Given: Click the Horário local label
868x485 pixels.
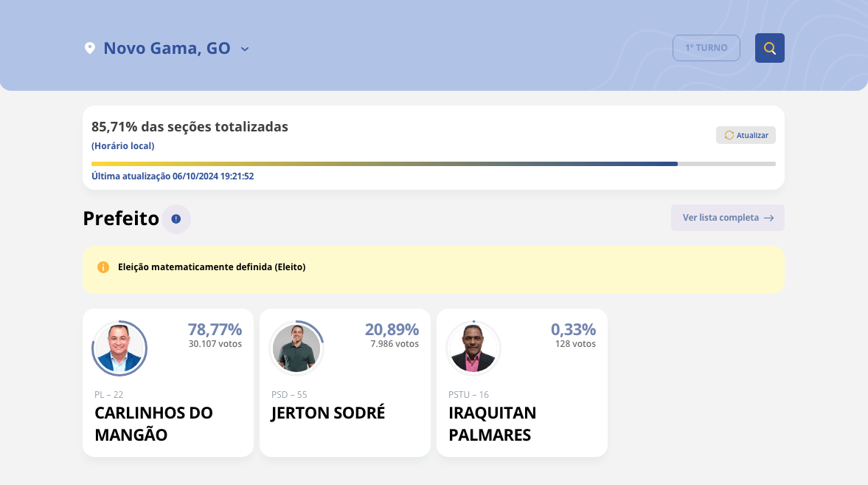Looking at the screenshot, I should [122, 146].
